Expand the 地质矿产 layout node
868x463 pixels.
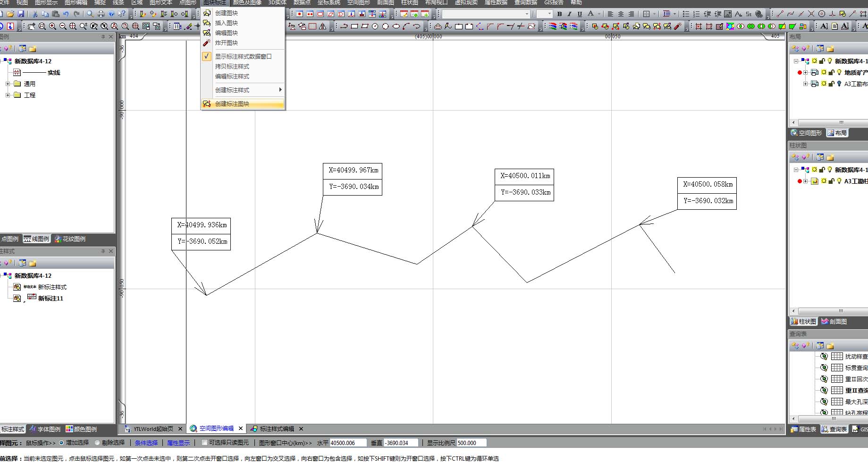[x=806, y=72]
